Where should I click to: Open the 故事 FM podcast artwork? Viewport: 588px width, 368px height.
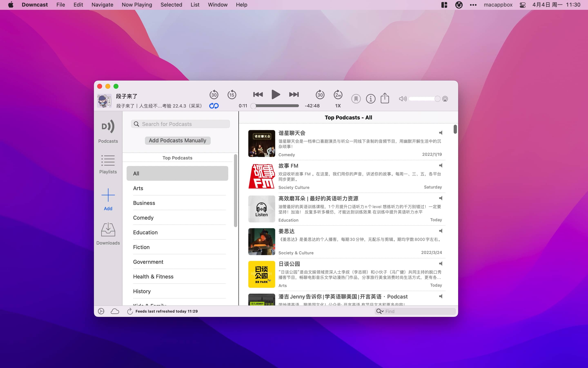point(262,176)
